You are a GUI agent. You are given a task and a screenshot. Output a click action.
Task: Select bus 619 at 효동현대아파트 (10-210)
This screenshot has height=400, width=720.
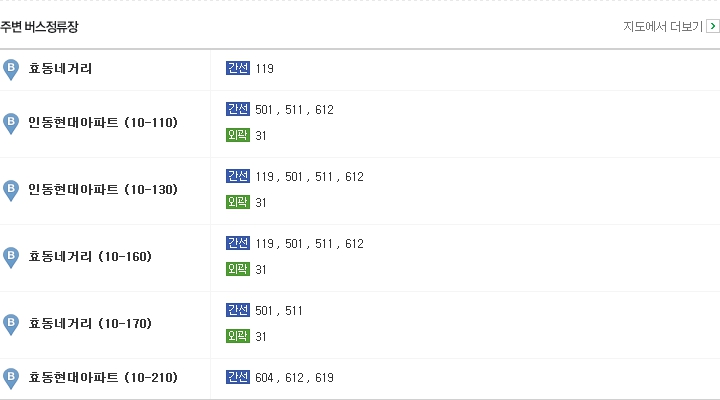pos(324,377)
